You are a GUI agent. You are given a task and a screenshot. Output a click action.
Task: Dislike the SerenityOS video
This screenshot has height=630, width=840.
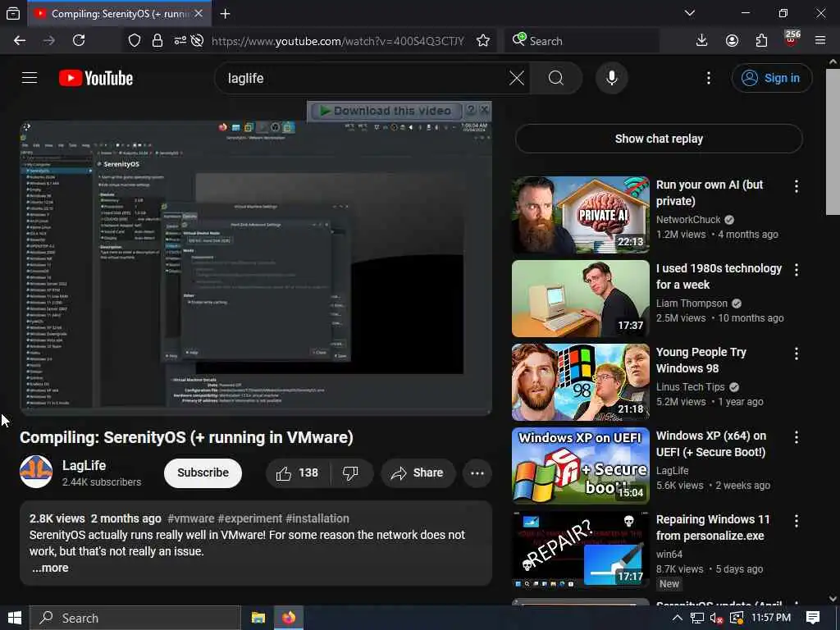[351, 473]
